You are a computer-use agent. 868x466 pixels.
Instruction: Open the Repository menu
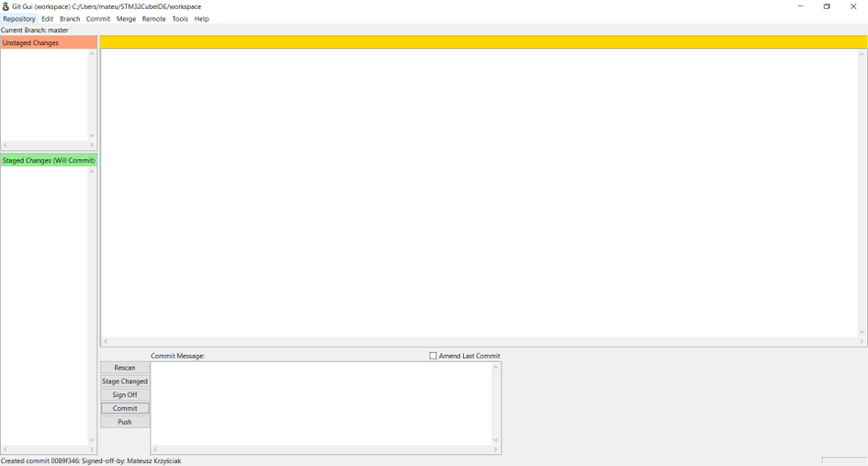19,19
